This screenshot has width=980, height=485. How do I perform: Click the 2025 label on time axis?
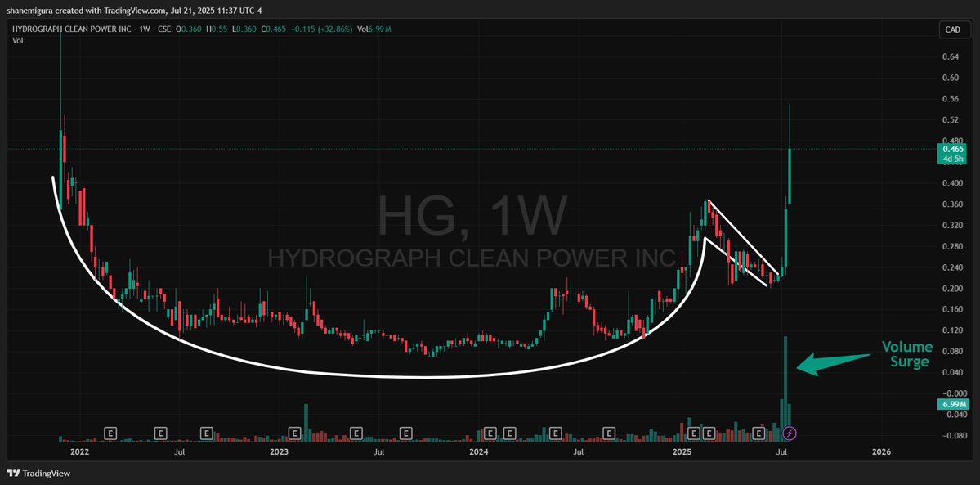pyautogui.click(x=681, y=451)
